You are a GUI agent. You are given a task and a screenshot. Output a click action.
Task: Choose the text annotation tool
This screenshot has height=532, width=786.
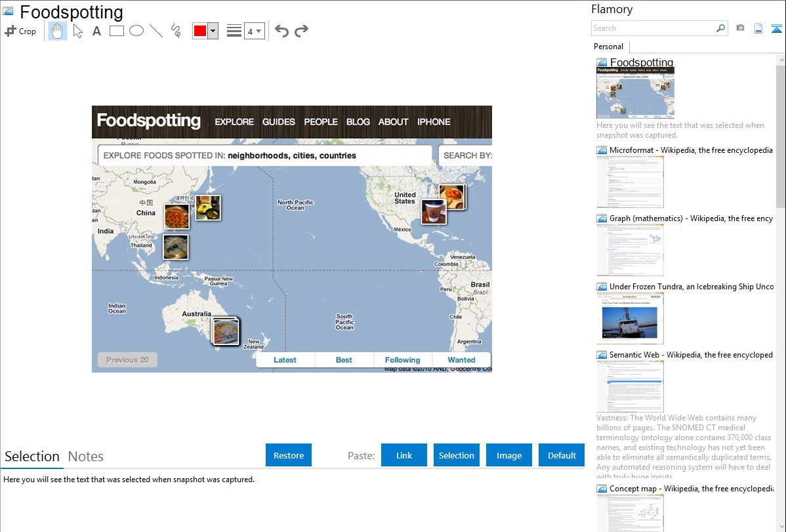point(96,31)
